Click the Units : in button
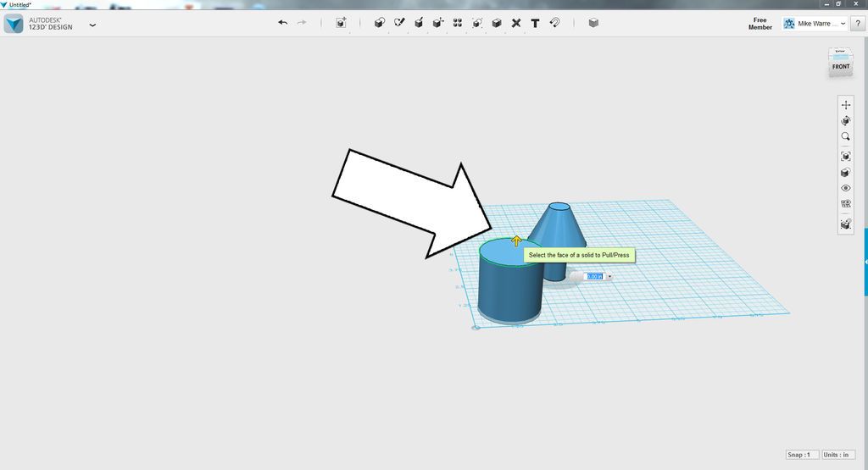 click(x=838, y=455)
